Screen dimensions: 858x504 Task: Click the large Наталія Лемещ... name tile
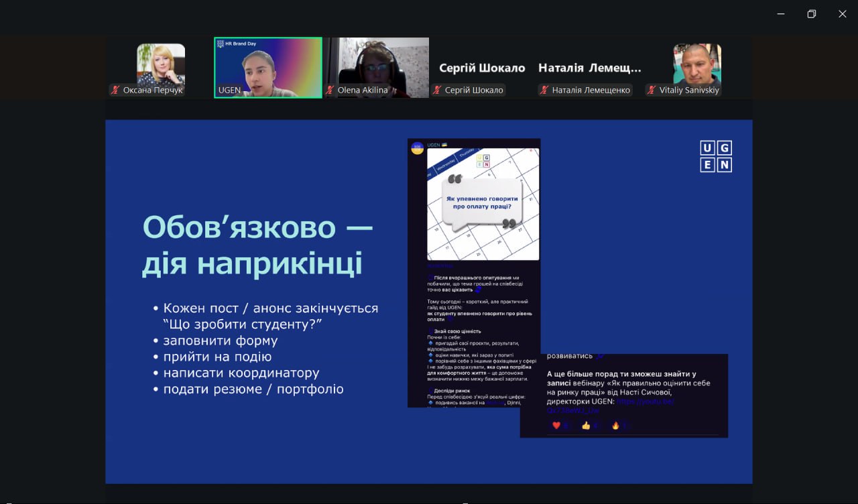coord(589,68)
